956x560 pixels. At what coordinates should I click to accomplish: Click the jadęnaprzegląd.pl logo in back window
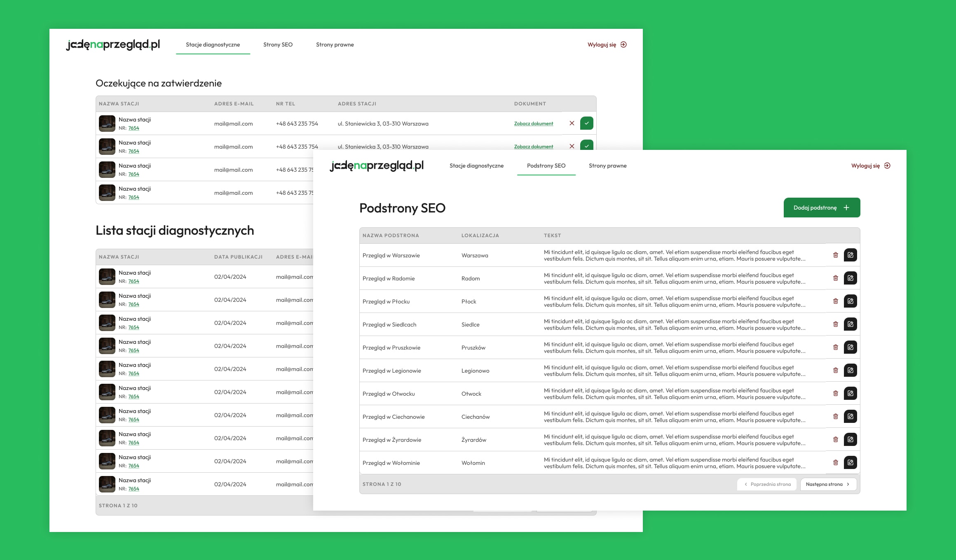(113, 44)
